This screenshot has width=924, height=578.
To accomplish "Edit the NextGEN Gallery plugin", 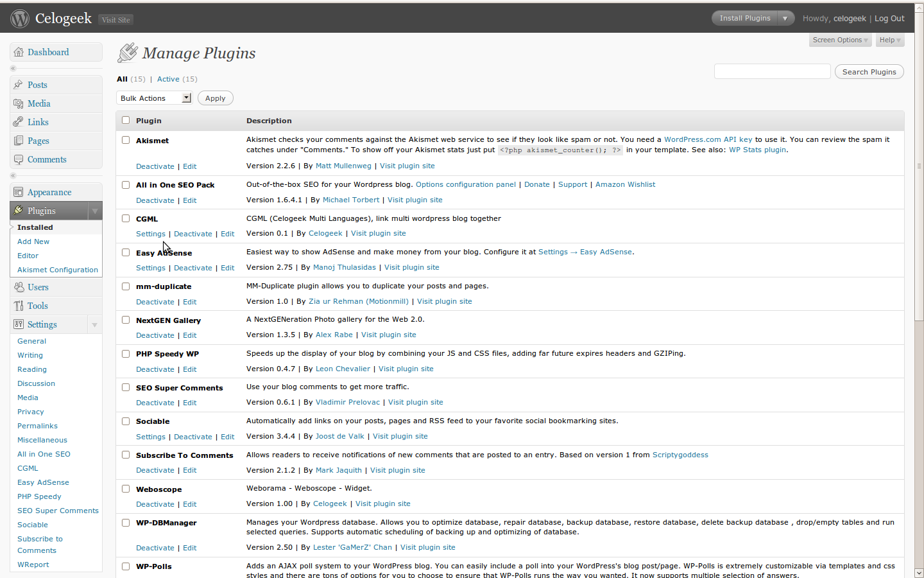I will tap(190, 335).
